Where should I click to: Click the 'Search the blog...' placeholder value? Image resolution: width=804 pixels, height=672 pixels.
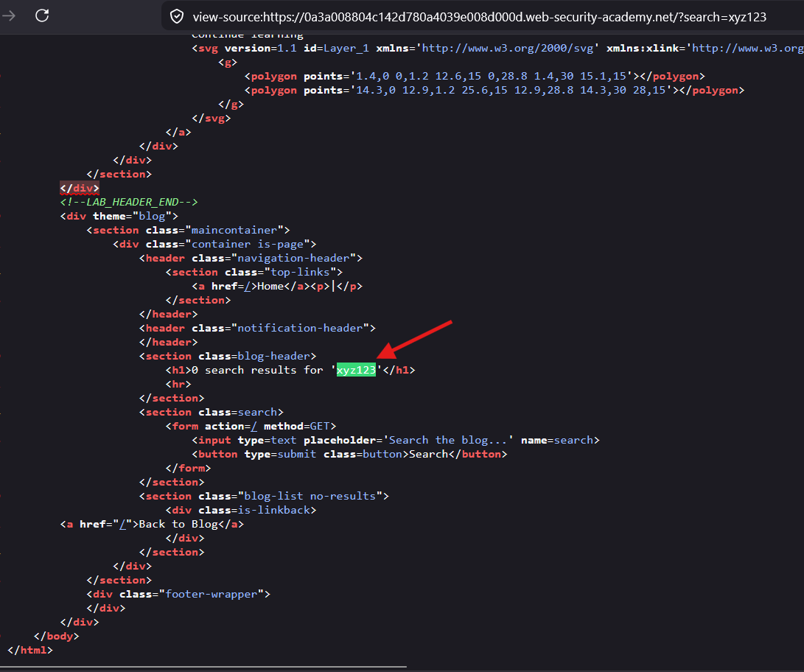[x=448, y=441]
